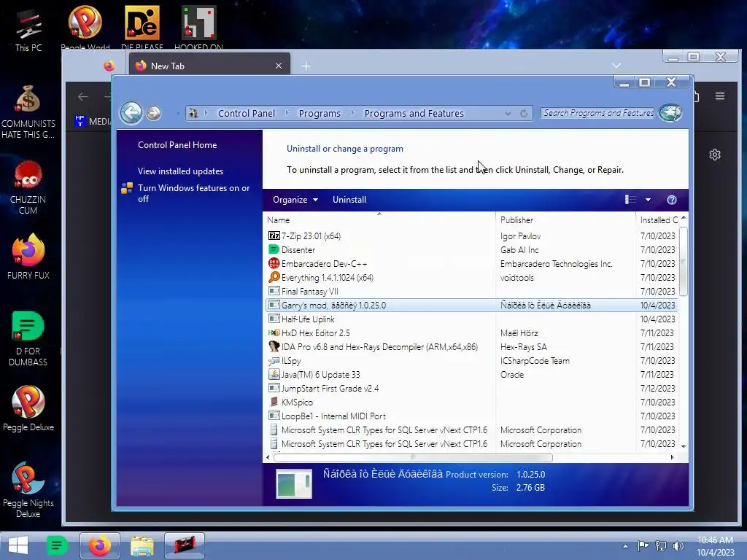The image size is (747, 560).
Task: Close the New Tab in Firefox
Action: click(279, 66)
